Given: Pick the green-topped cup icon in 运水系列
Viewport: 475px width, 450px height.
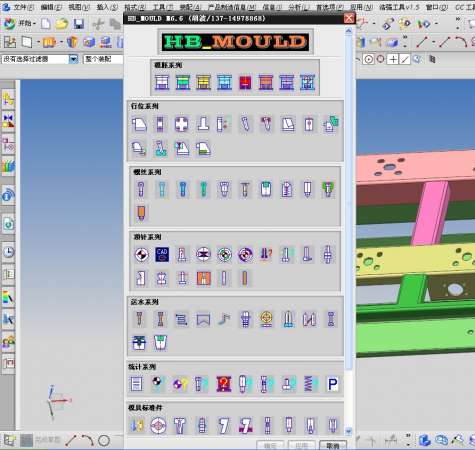Looking at the screenshot, I should coord(160,343).
